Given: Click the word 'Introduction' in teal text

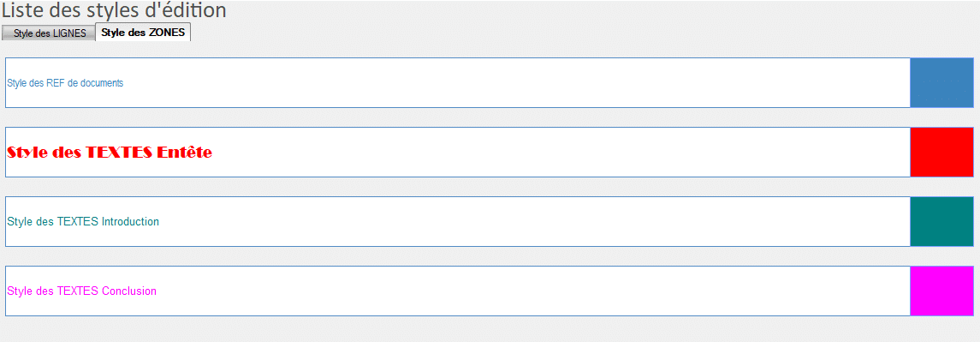Looking at the screenshot, I should click(x=130, y=222).
